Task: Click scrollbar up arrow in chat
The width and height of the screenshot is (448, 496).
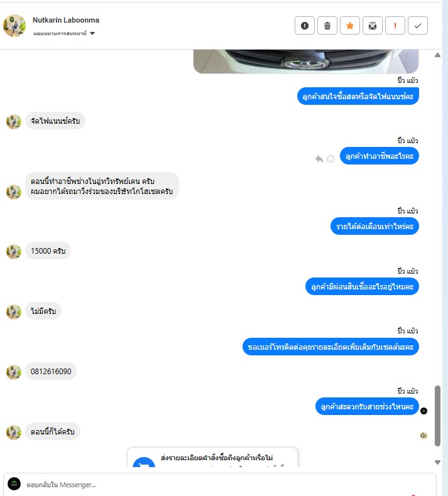Action: click(x=437, y=55)
